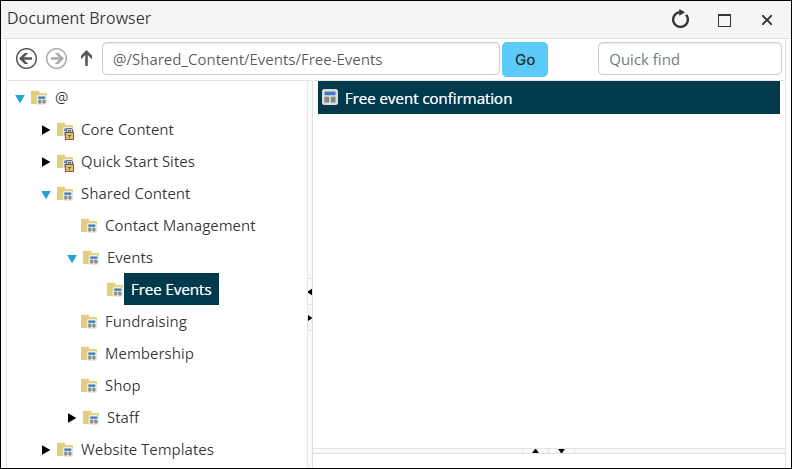The image size is (792, 469).
Task: Click the Quick find search field
Action: [689, 59]
